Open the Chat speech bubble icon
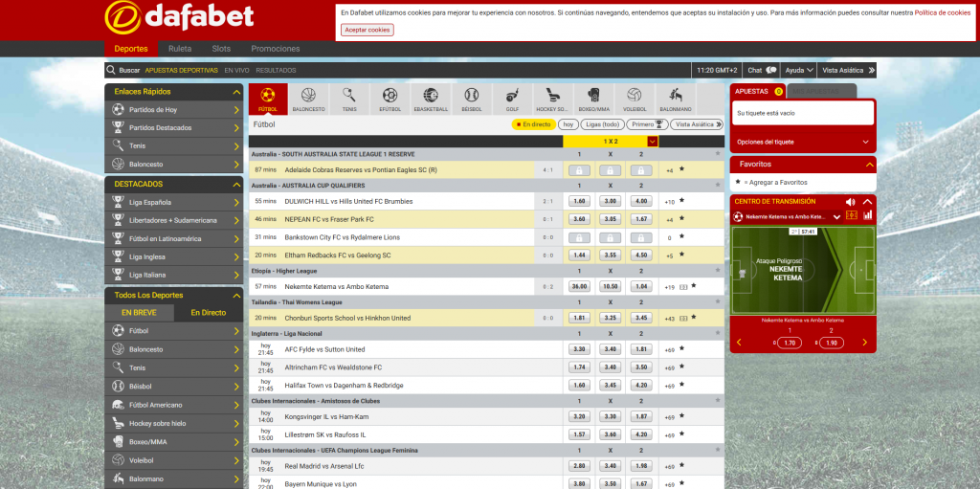The height and width of the screenshot is (489, 980). (771, 70)
